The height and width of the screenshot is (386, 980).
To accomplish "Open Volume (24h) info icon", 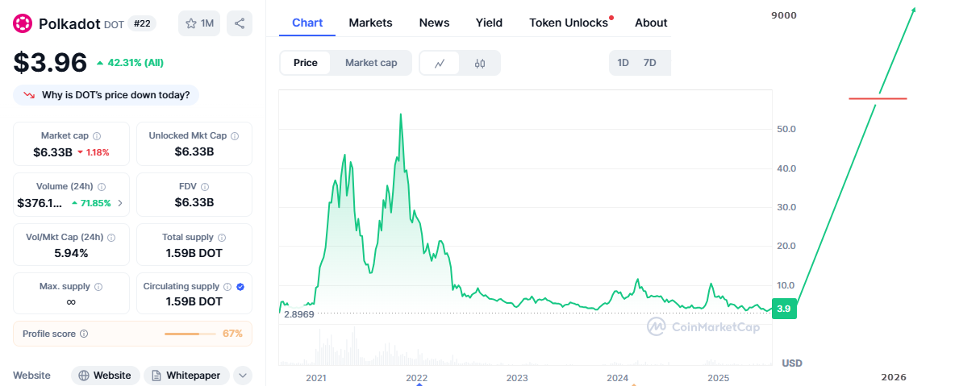I will point(102,187).
